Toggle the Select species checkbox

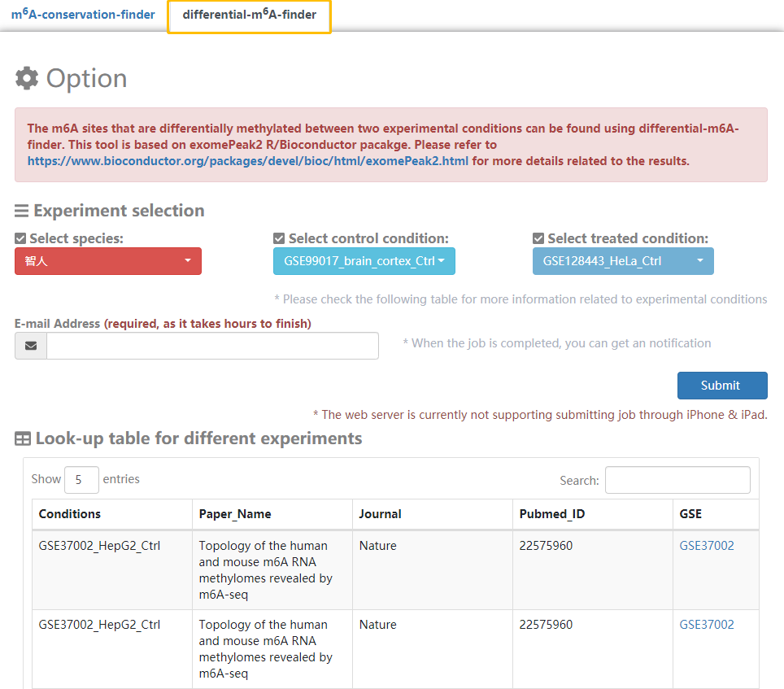(20, 238)
